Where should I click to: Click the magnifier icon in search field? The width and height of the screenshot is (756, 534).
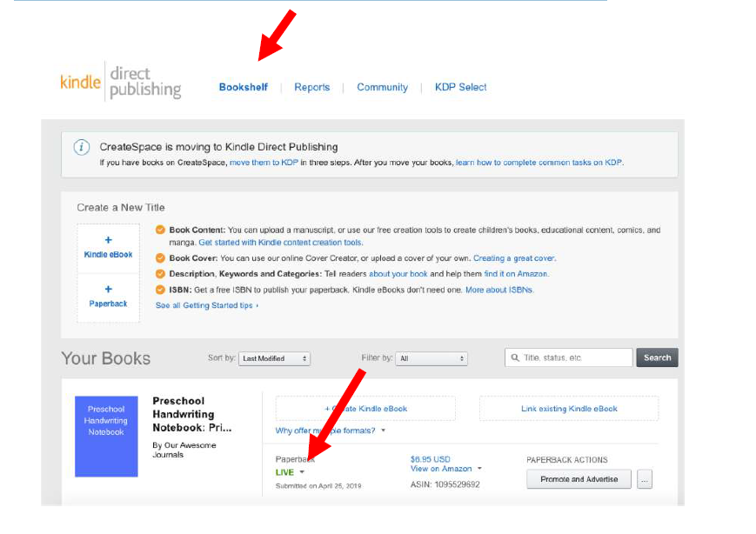[515, 357]
